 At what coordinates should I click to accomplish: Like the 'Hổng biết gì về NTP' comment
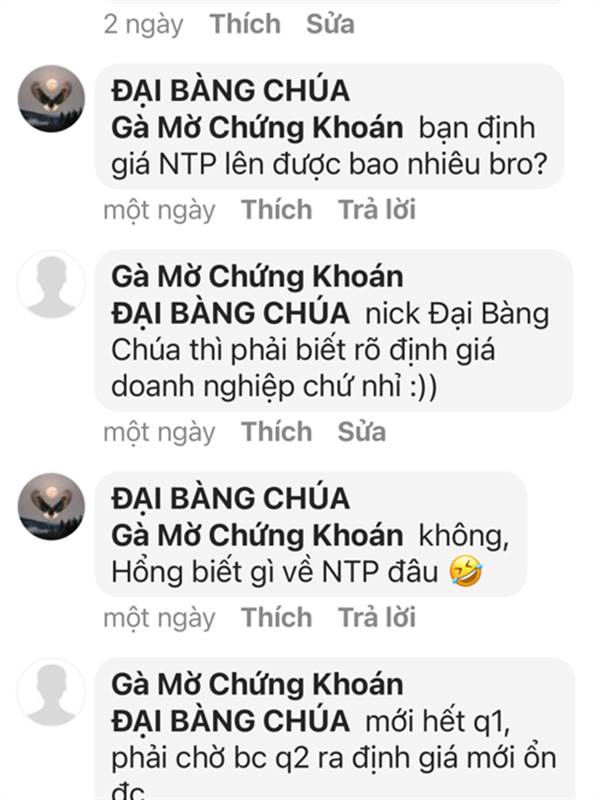point(277,617)
